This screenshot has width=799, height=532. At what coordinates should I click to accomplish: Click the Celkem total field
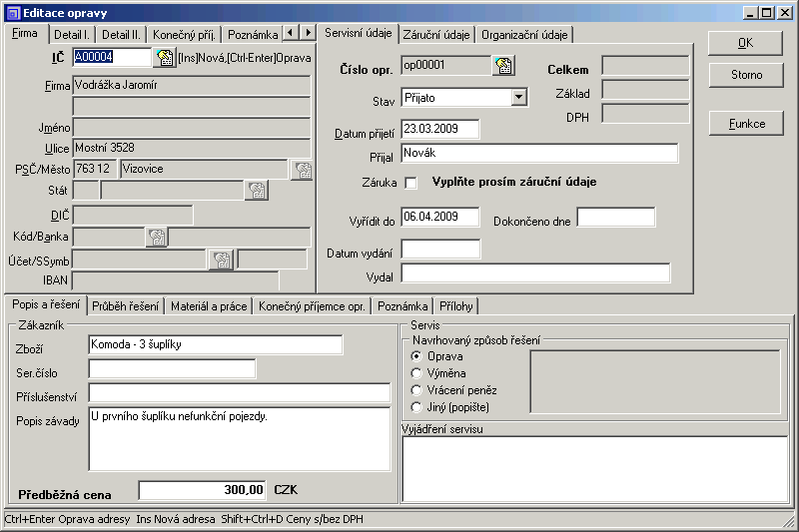[645, 66]
